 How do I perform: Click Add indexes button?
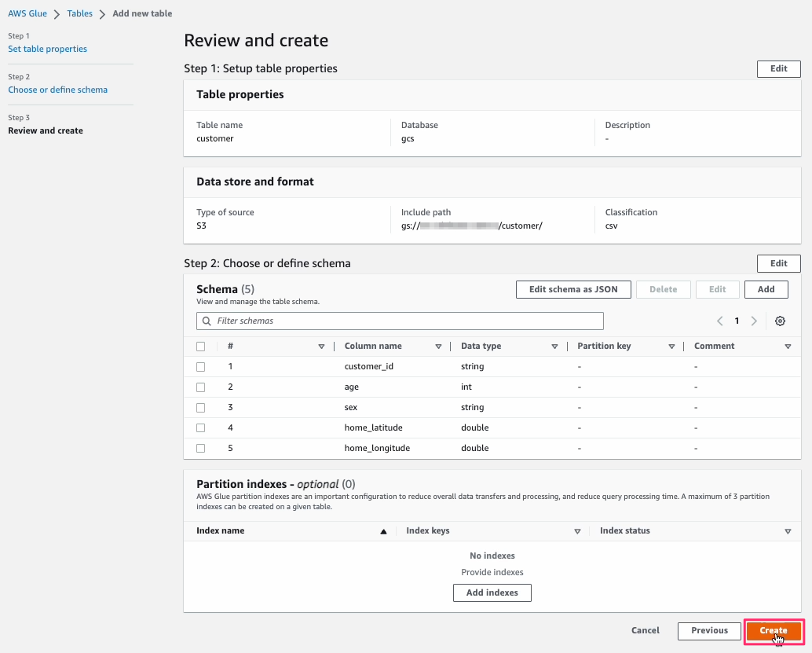coord(492,592)
